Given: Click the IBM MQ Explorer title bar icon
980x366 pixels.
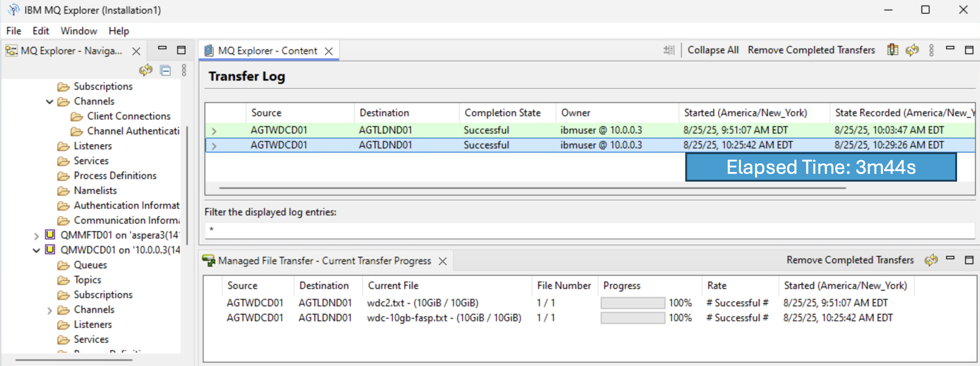Looking at the screenshot, I should point(14,10).
